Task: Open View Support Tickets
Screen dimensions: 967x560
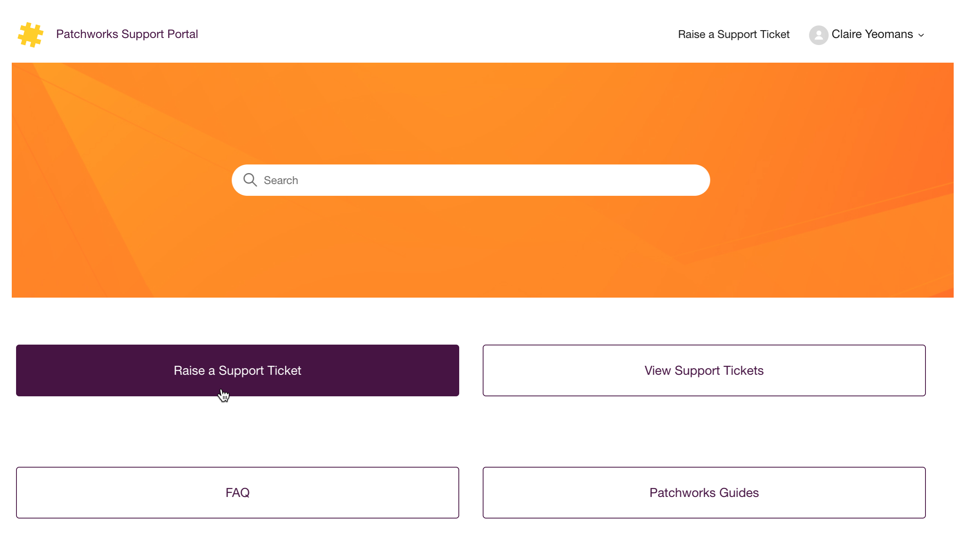Action: pos(704,370)
